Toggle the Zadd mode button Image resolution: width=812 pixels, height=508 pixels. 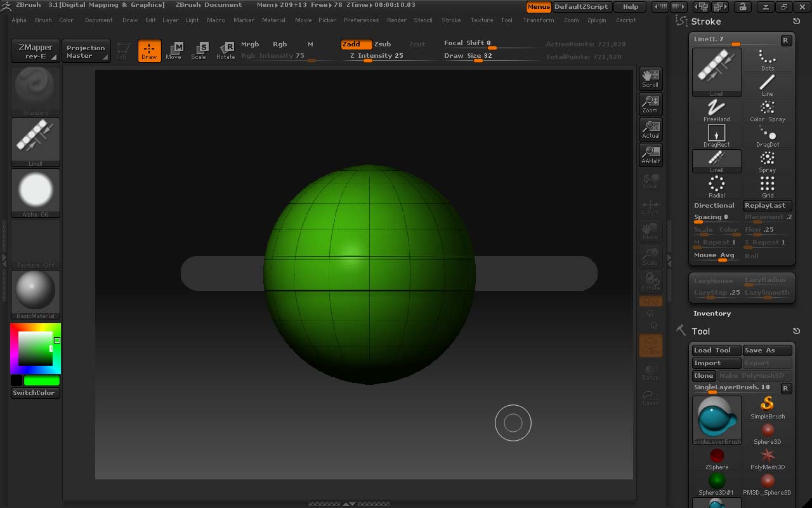coord(355,44)
